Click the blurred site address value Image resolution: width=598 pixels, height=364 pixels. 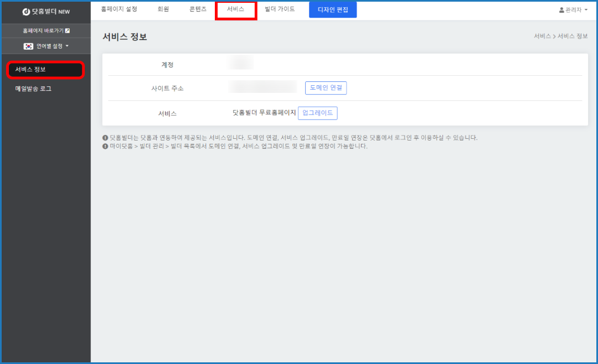tap(263, 87)
